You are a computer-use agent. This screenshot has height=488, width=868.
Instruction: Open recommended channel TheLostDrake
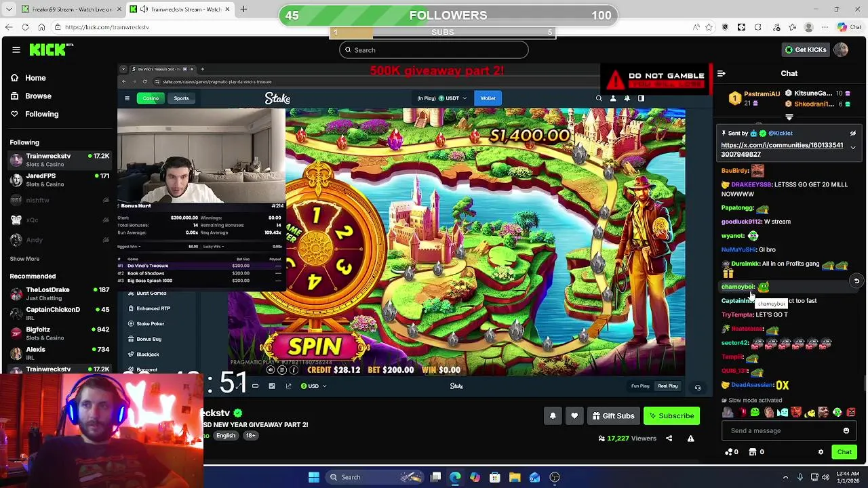pos(60,293)
